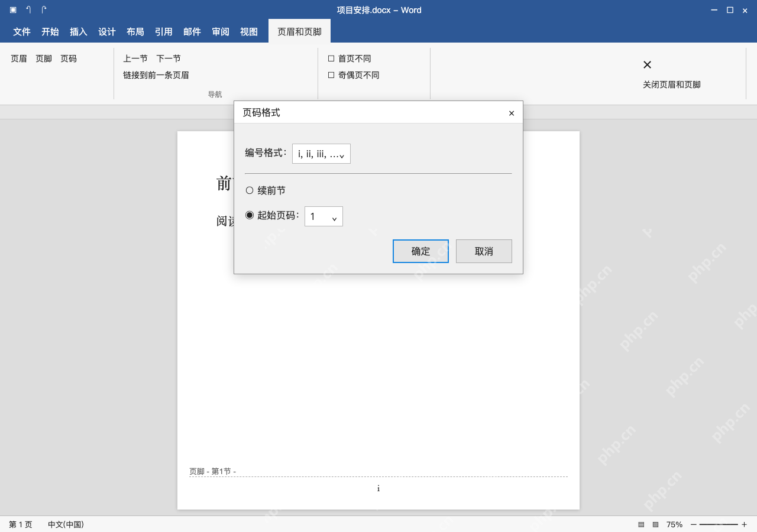Screen dimensions: 757x532
Task: Close the 页码格式 dialog with its × icon
Action: (x=512, y=113)
